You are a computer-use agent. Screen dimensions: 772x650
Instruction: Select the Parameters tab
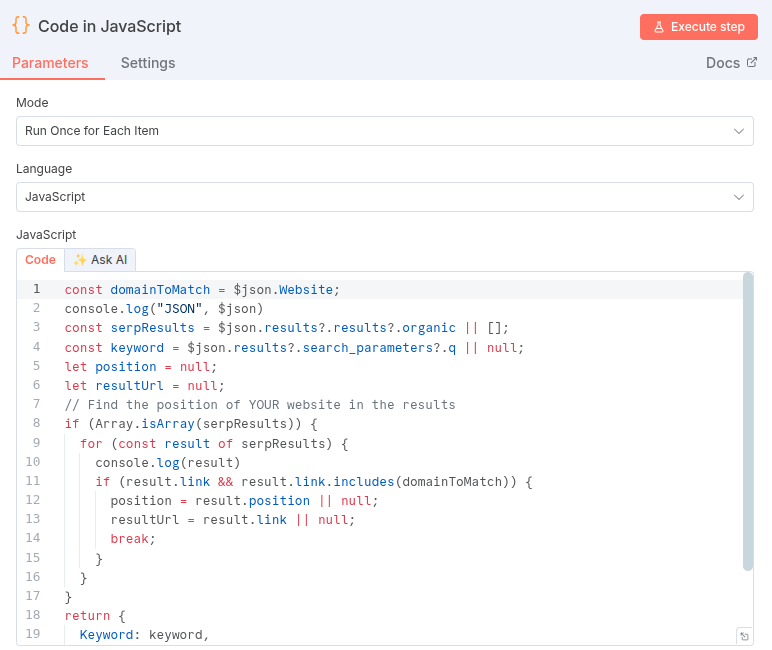tap(50, 63)
